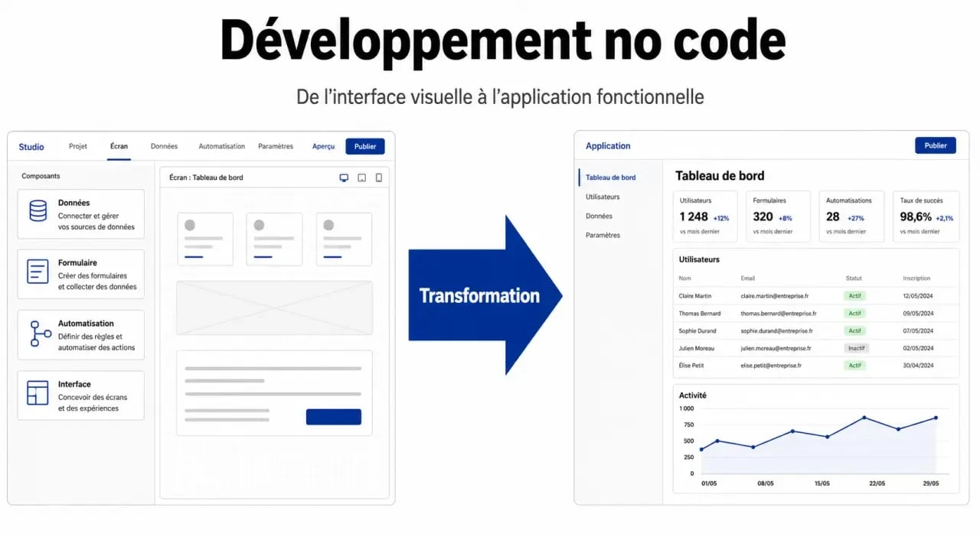
Task: Click the Studio logo text
Action: tap(31, 147)
